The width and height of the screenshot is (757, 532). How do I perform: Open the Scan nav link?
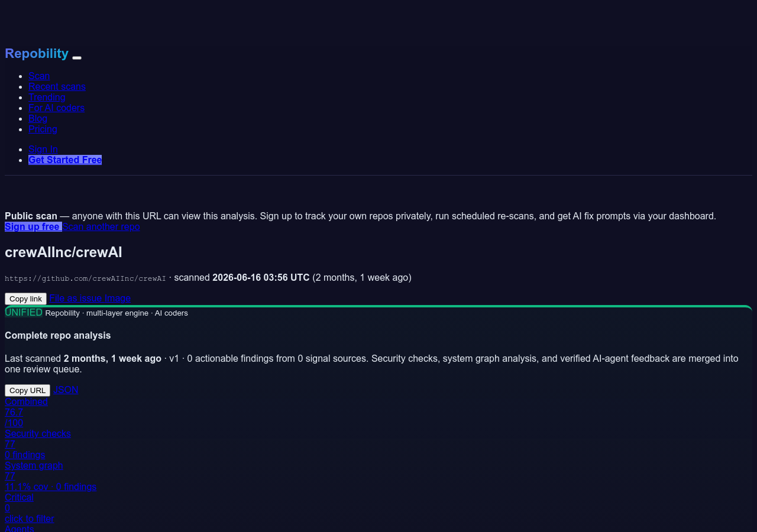[x=39, y=76]
